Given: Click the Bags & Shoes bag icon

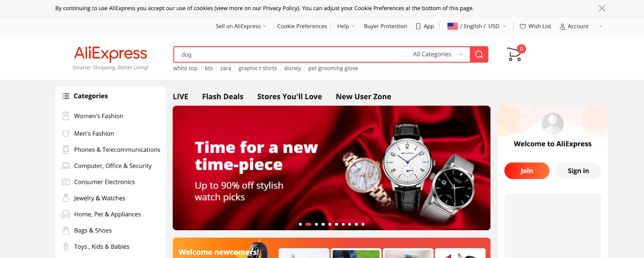Looking at the screenshot, I should [66, 230].
